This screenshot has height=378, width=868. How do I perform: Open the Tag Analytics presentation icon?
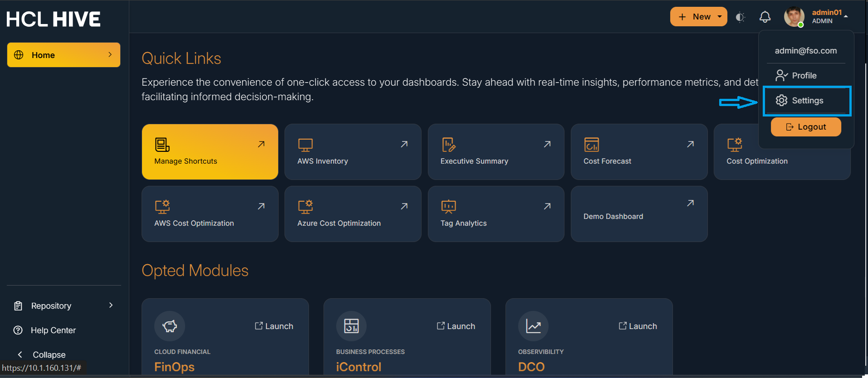coord(448,207)
